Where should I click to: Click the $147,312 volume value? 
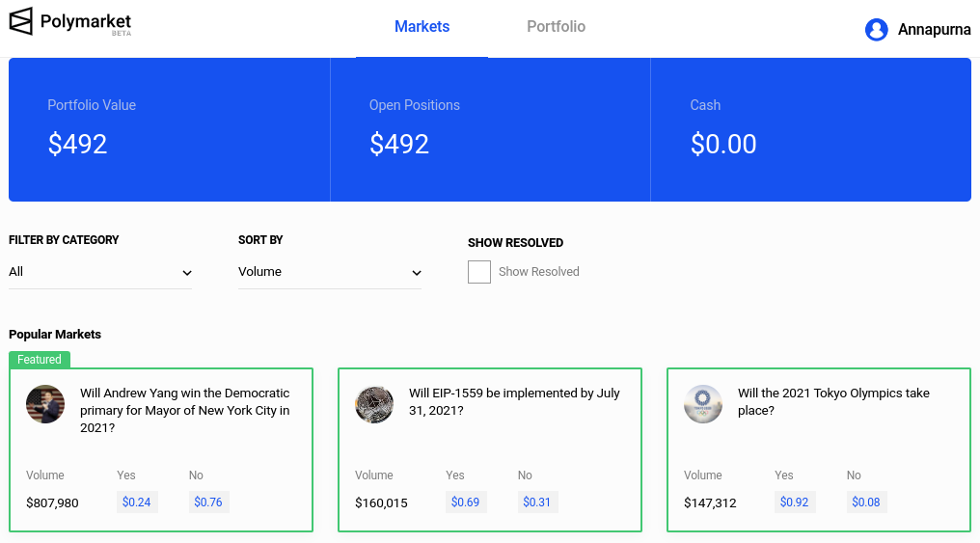pos(710,503)
